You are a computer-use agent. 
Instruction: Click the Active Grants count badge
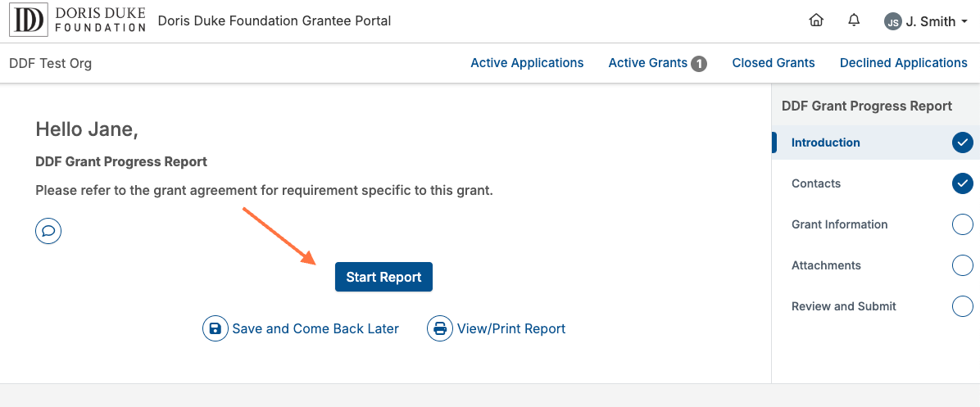699,64
